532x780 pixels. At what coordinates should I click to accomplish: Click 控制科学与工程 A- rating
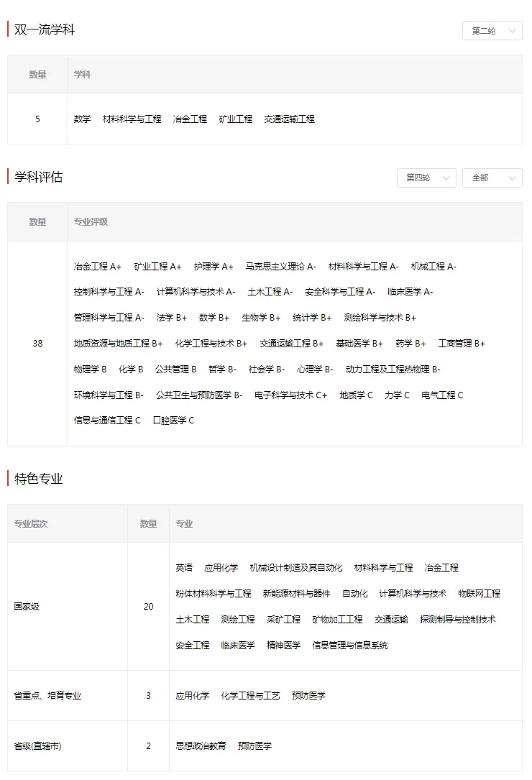[x=109, y=291]
